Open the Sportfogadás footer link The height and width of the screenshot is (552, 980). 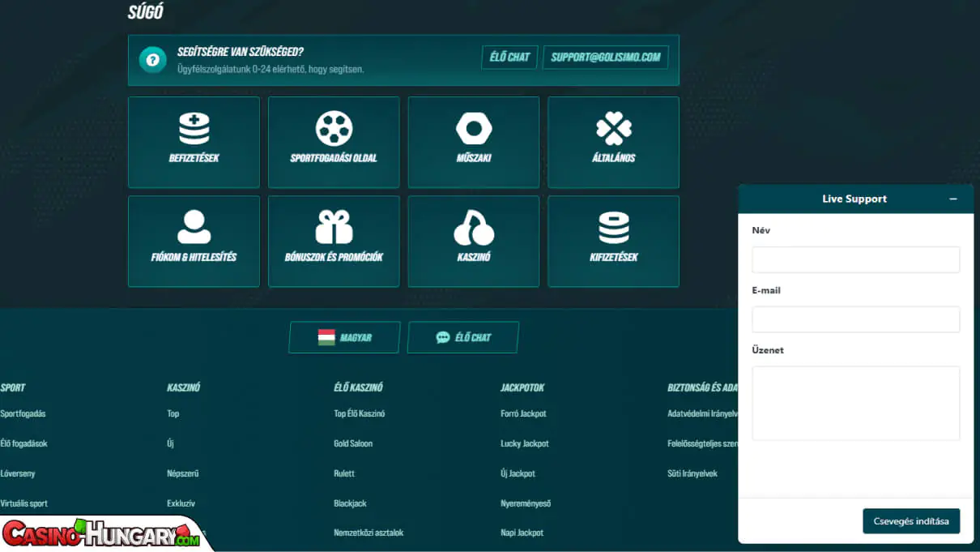point(23,413)
